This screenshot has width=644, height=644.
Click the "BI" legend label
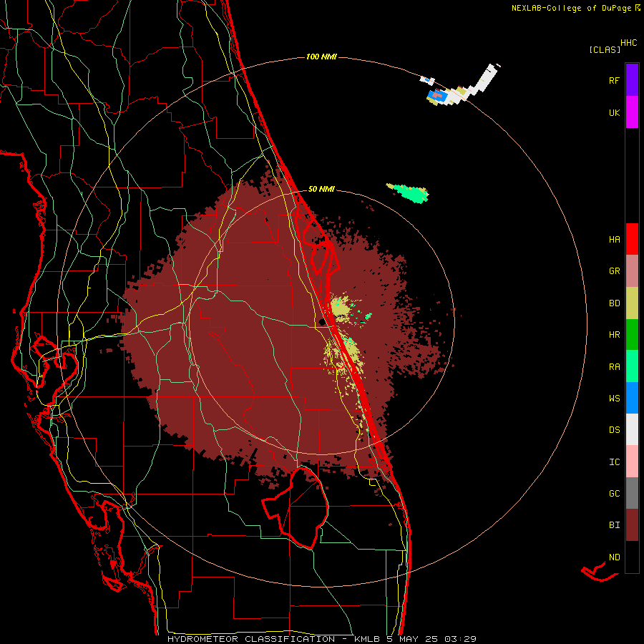(614, 525)
